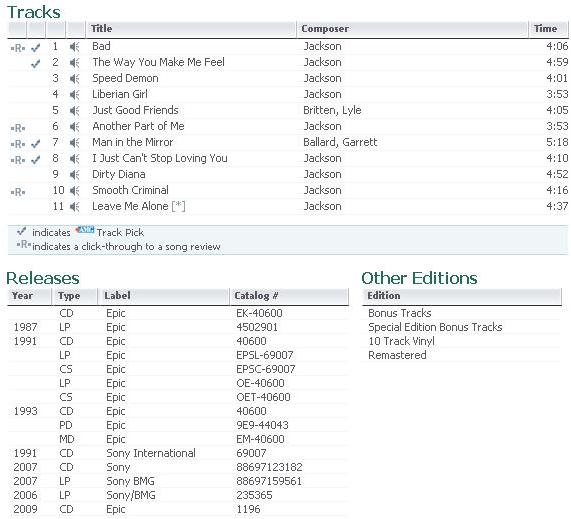Viewport: 571px width, 519px height.
Task: Open the Special Edition Bonus Tracks edition
Action: (435, 327)
